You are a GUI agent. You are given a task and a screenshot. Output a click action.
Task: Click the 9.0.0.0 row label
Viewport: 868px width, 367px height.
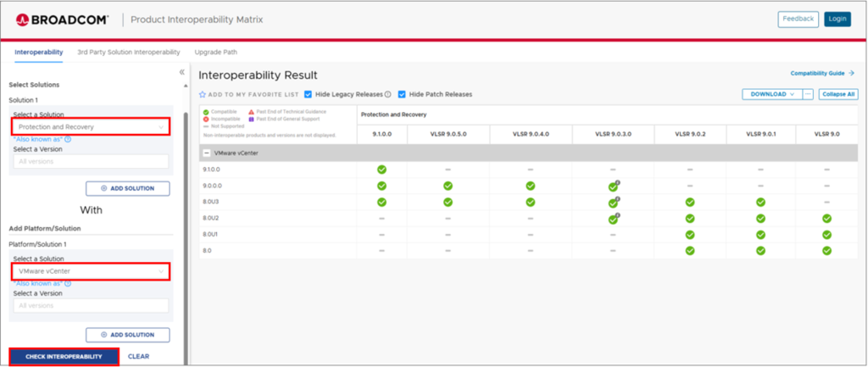click(213, 186)
